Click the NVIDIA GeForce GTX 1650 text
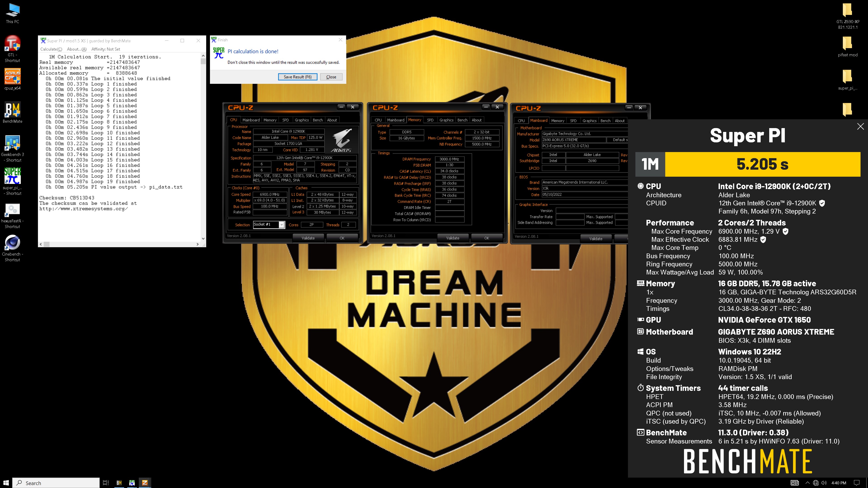 point(764,320)
